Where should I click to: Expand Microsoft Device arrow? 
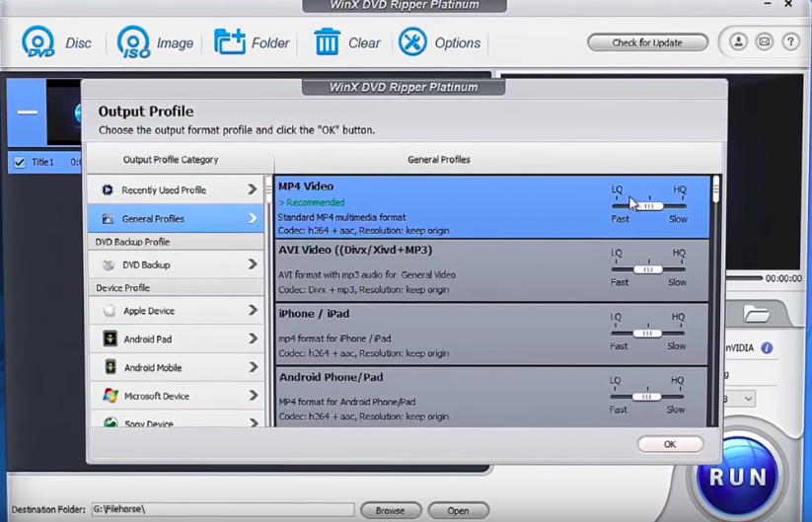[x=253, y=396]
